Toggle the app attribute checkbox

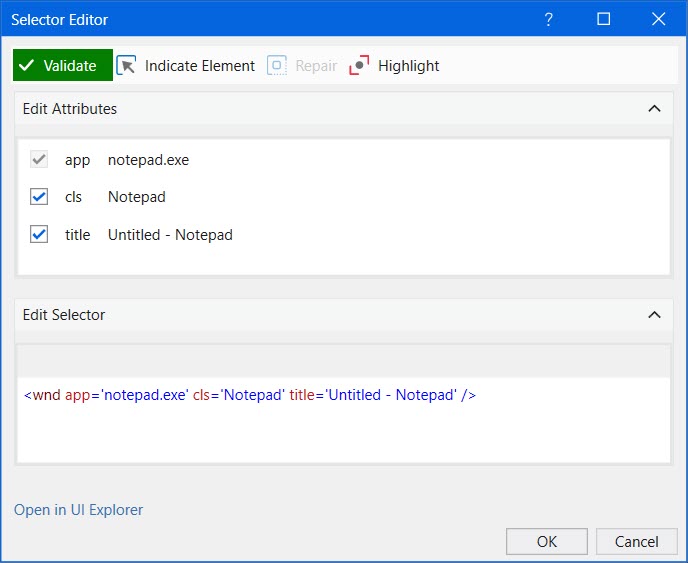click(39, 159)
